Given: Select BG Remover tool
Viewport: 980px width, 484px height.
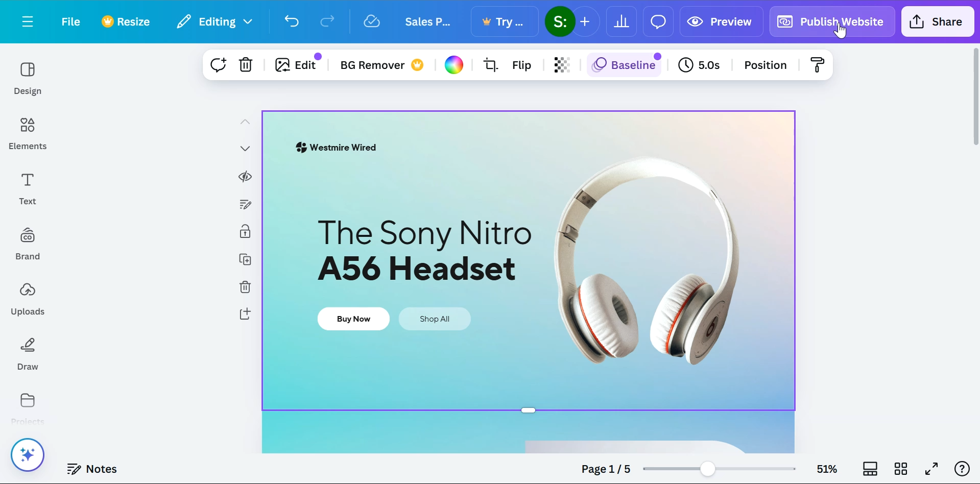Looking at the screenshot, I should (x=382, y=65).
